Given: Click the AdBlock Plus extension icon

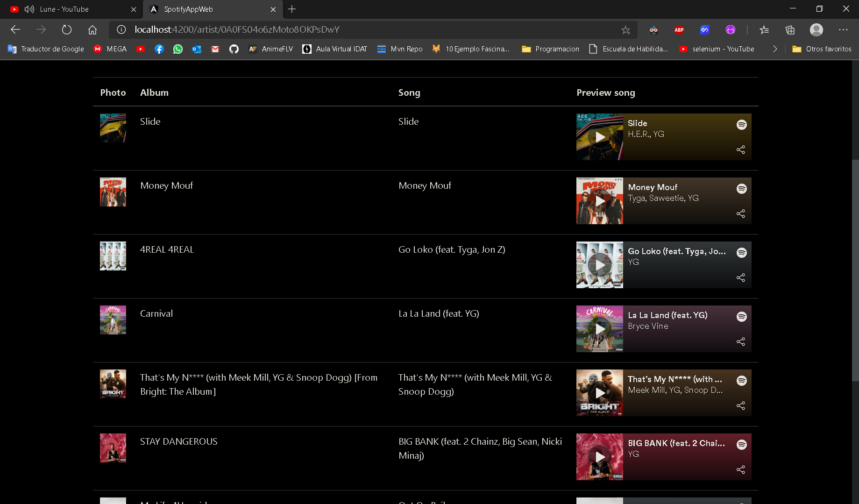Looking at the screenshot, I should [x=679, y=29].
